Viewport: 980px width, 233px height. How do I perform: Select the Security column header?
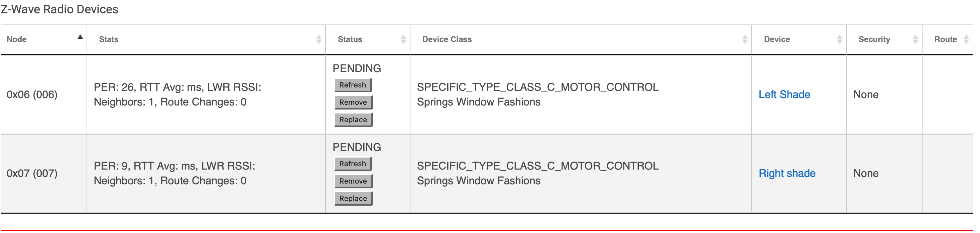(x=874, y=39)
